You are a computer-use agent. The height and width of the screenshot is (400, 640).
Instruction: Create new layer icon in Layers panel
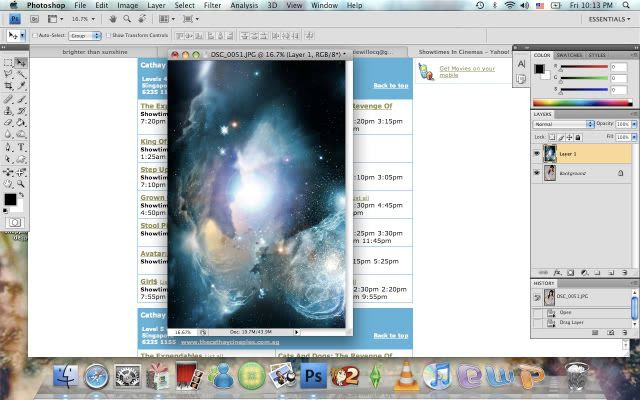click(x=611, y=273)
